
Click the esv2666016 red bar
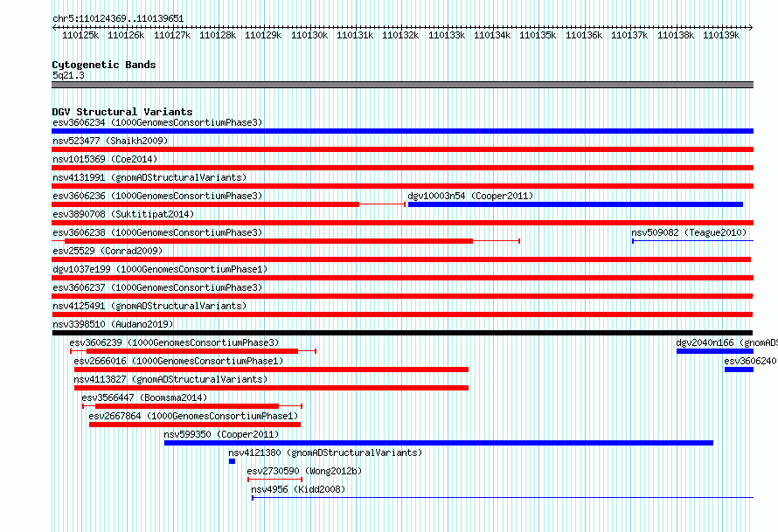click(x=271, y=370)
